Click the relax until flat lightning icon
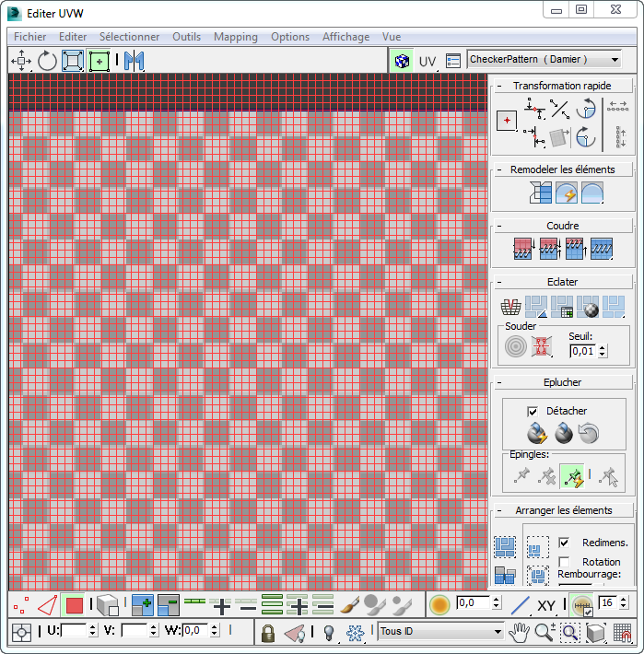Screen dimensions: 644x654 coord(567,193)
